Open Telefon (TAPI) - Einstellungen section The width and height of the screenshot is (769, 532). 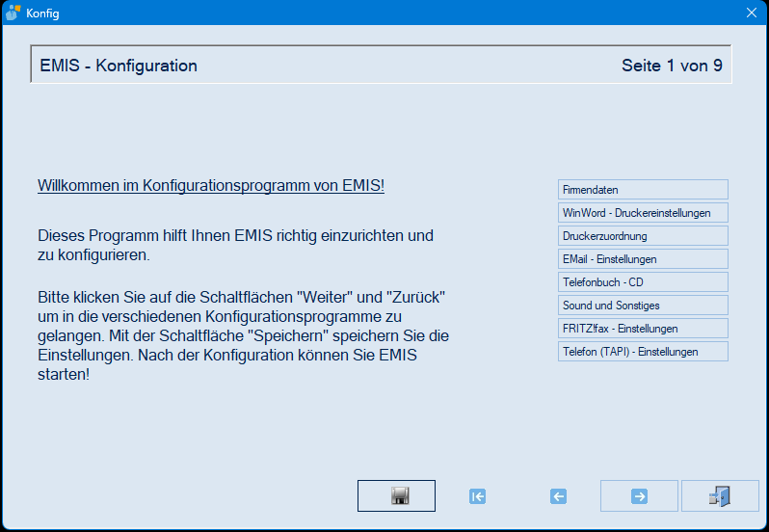click(643, 351)
